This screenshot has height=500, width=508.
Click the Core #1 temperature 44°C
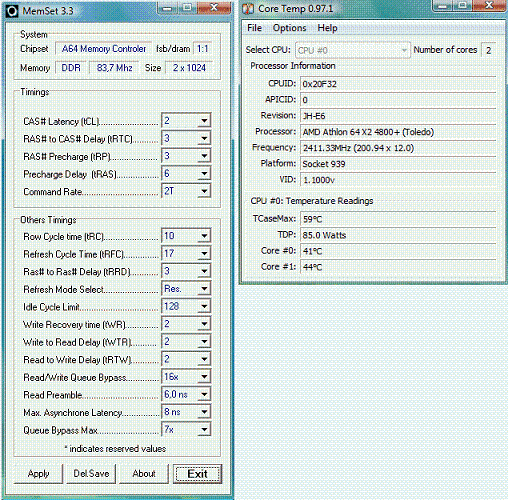398,267
